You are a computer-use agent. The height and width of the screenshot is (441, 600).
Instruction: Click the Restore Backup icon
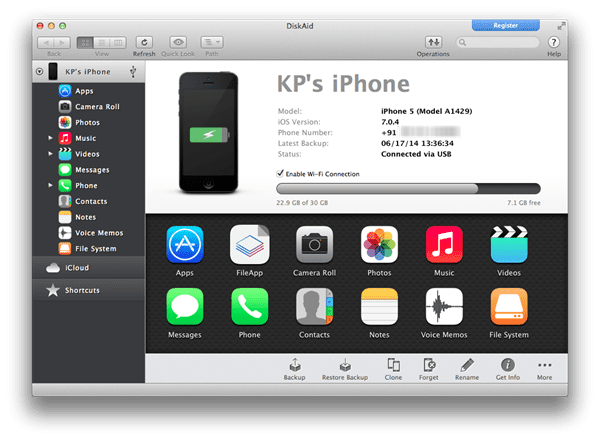tap(345, 365)
